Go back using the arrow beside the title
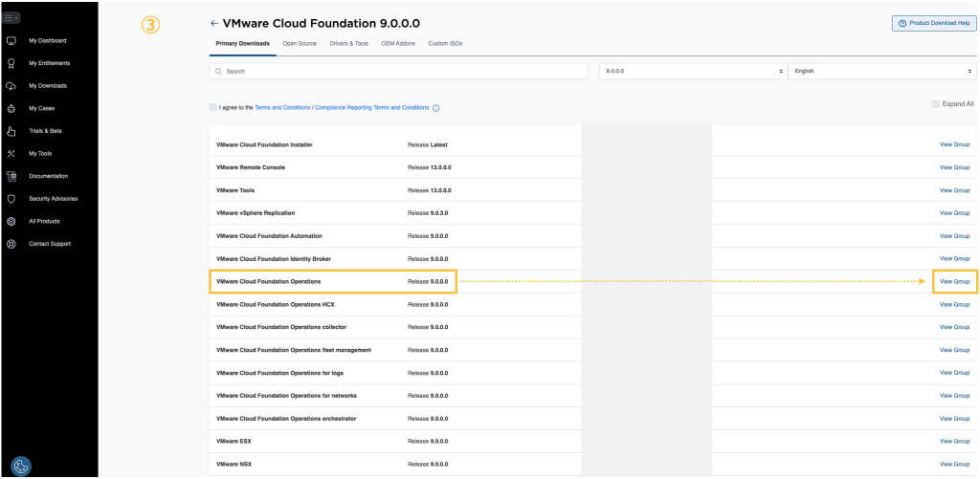 point(214,24)
